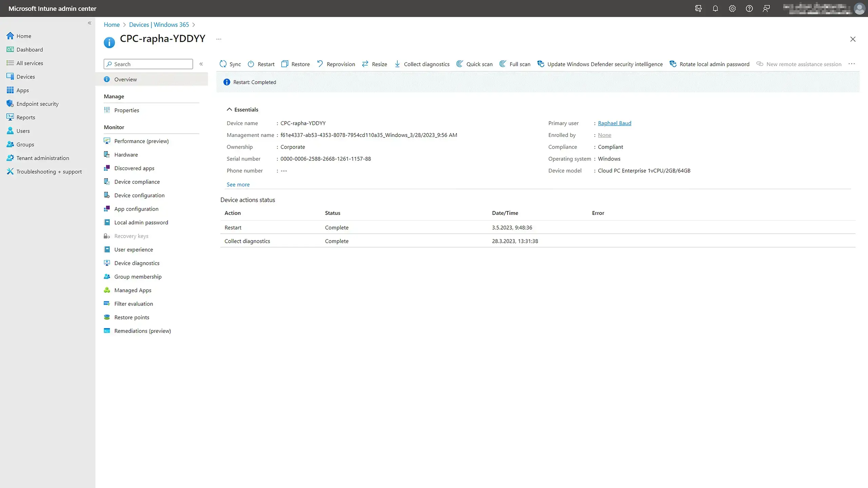The width and height of the screenshot is (868, 488).
Task: Open account avatar menu
Action: [860, 8]
